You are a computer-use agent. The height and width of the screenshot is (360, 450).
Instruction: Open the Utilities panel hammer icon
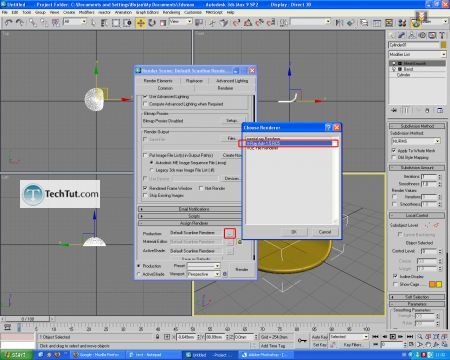(442, 35)
